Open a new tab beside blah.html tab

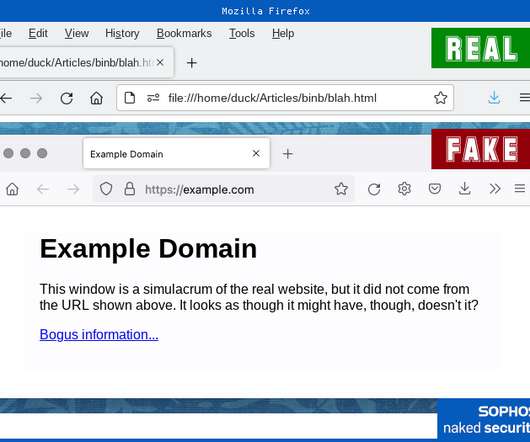(192, 63)
